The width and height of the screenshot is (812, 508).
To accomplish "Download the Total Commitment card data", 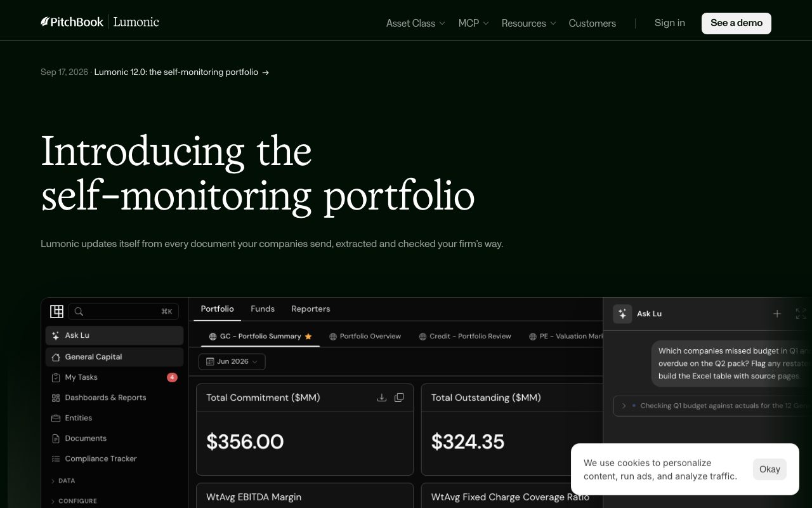I will coord(382,398).
